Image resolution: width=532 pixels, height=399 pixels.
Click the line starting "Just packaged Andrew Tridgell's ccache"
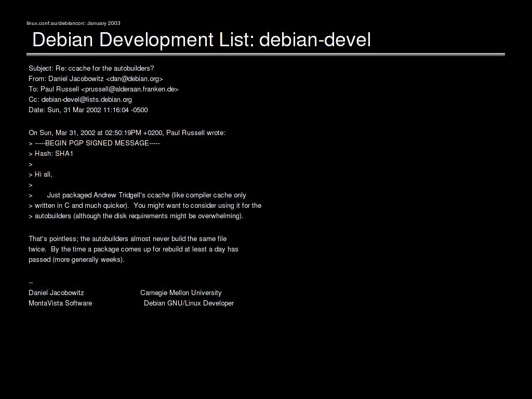point(146,195)
